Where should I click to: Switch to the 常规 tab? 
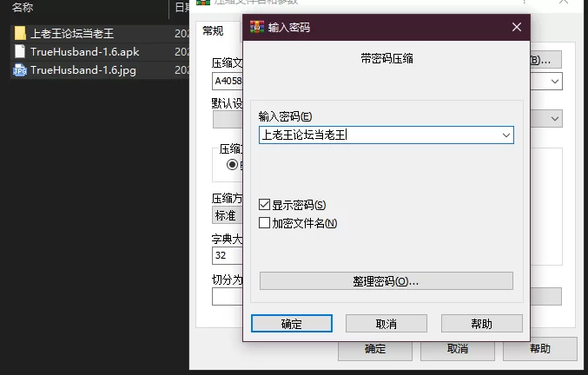pyautogui.click(x=213, y=30)
